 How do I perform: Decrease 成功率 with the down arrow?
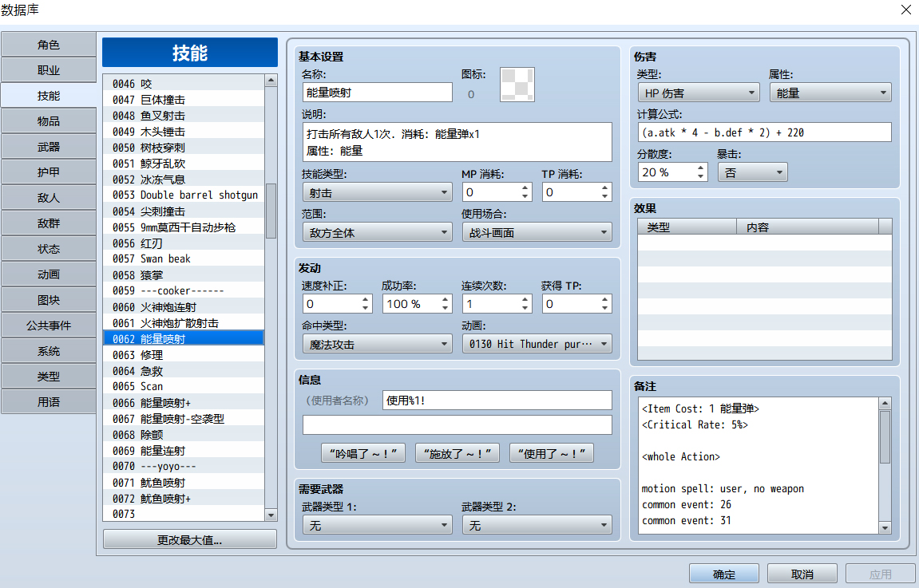(x=445, y=307)
